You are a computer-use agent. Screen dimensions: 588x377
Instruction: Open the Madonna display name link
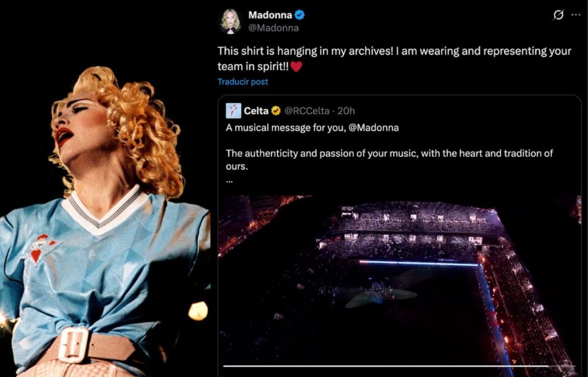coord(269,15)
